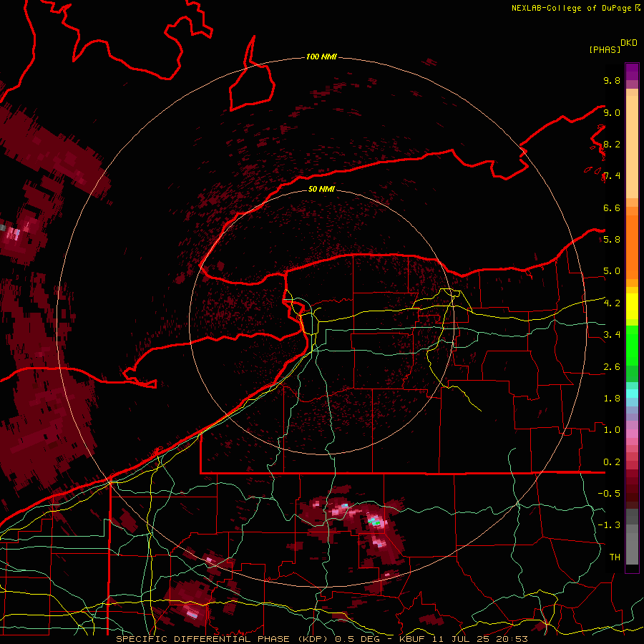Viewport: 644px width, 644px height.
Task: Click the KBUF radar site identifier
Action: (412, 639)
